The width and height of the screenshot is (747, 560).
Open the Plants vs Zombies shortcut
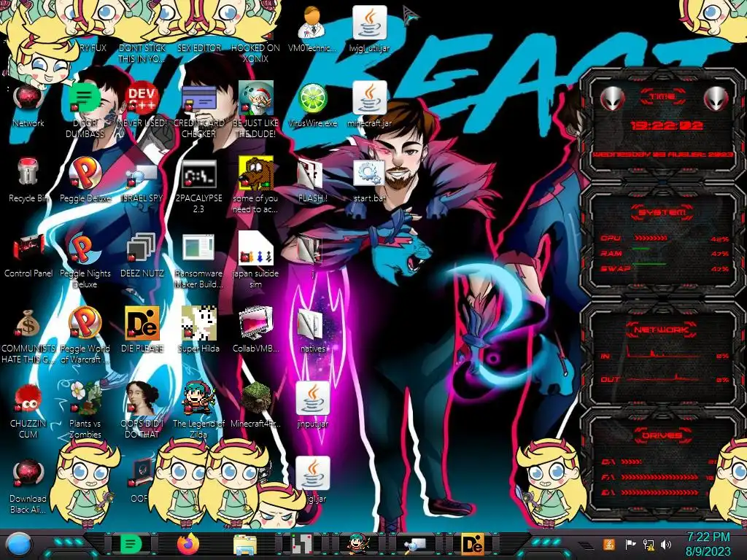pos(85,398)
